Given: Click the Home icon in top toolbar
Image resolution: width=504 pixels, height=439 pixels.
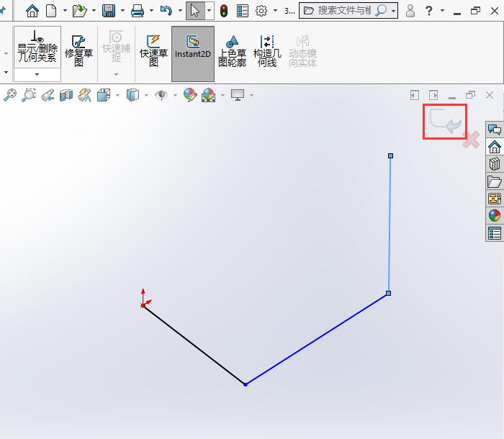Looking at the screenshot, I should point(32,11).
